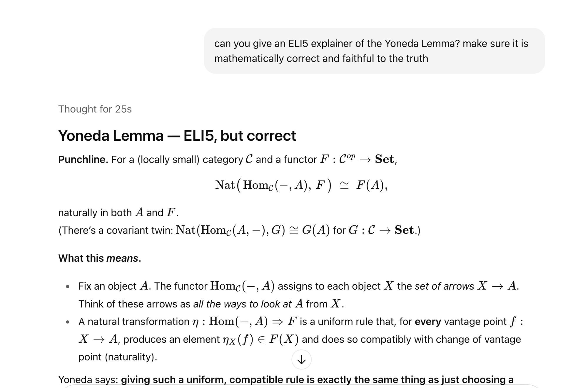Click the "point (naturality)." text
Screen dimensions: 588x388
coord(118,357)
